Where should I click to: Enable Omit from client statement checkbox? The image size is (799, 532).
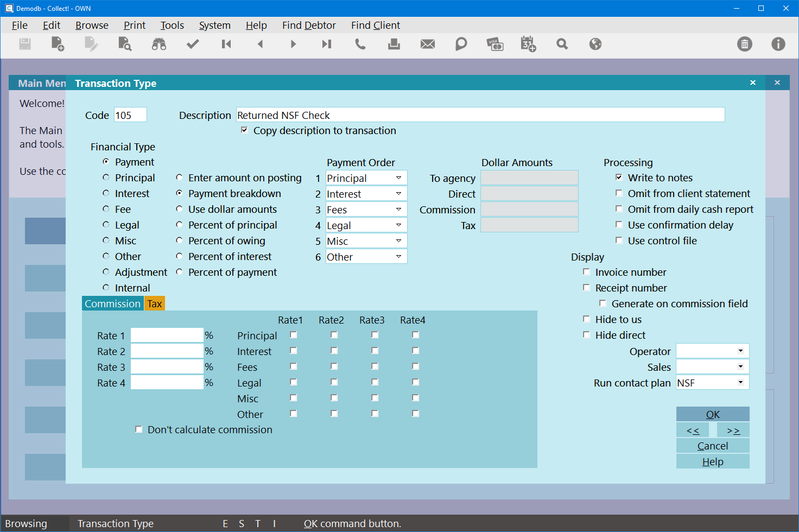click(619, 193)
